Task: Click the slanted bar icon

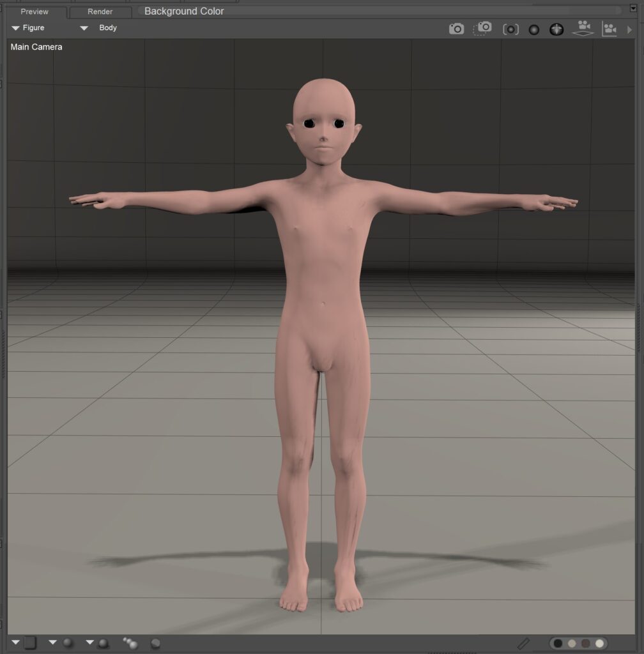Action: [523, 644]
